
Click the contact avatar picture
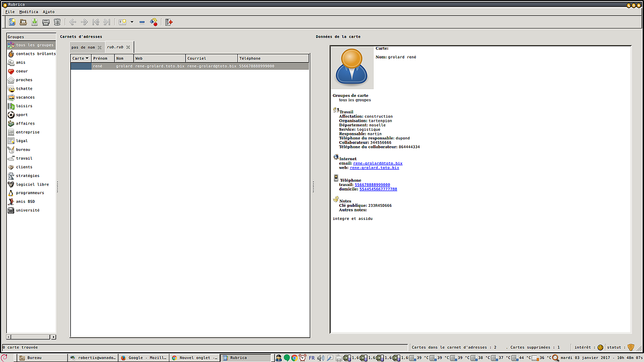click(x=352, y=67)
